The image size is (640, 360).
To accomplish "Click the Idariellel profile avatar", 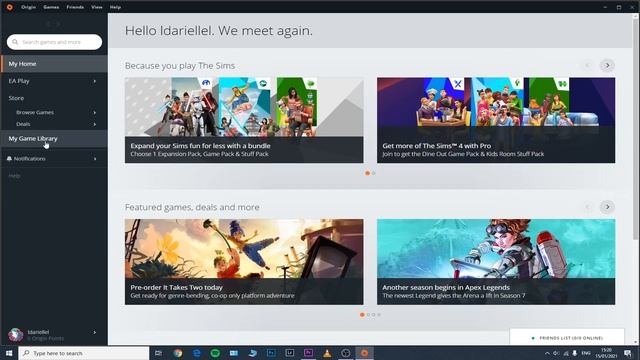I will (x=16, y=335).
